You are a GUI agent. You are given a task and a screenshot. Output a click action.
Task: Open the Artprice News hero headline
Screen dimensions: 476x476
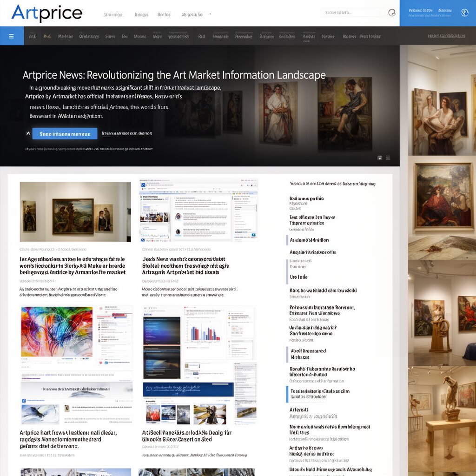pos(174,75)
